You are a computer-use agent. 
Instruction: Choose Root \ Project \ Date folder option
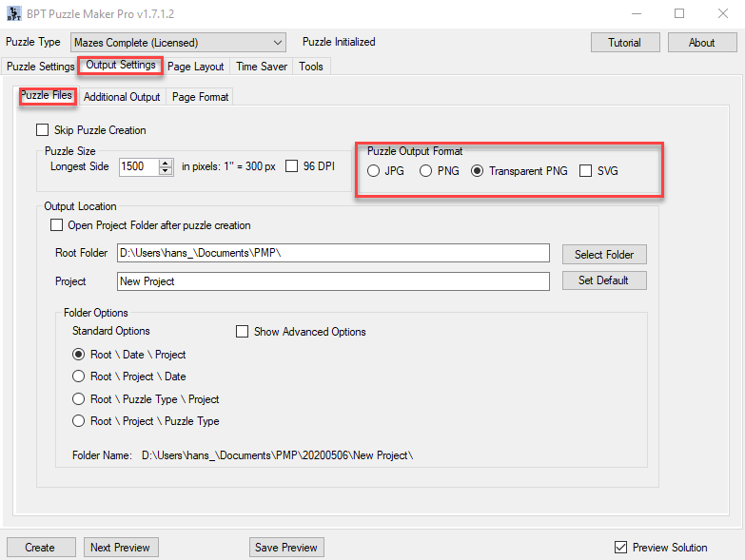point(78,377)
